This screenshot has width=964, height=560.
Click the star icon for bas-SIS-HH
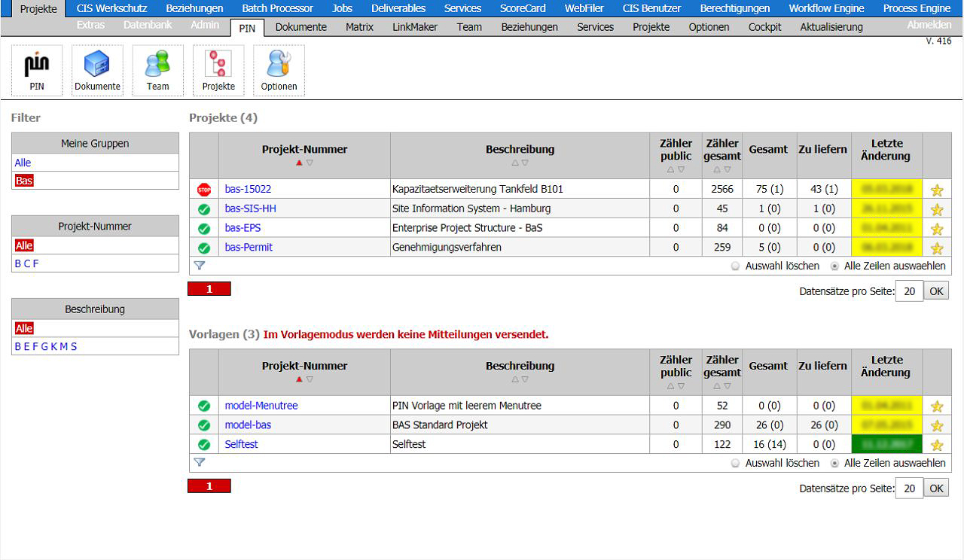[937, 209]
